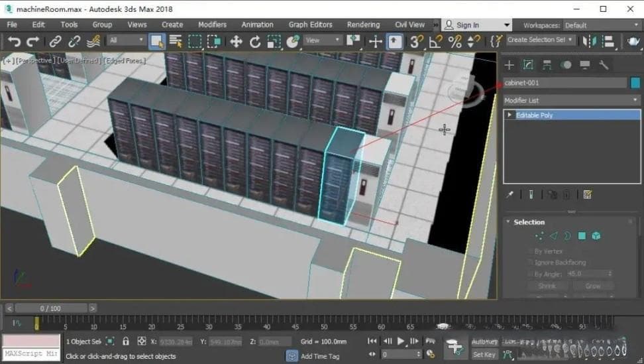This screenshot has height=364, width=644.
Task: Open the Edit menu
Action: pyautogui.click(x=38, y=25)
